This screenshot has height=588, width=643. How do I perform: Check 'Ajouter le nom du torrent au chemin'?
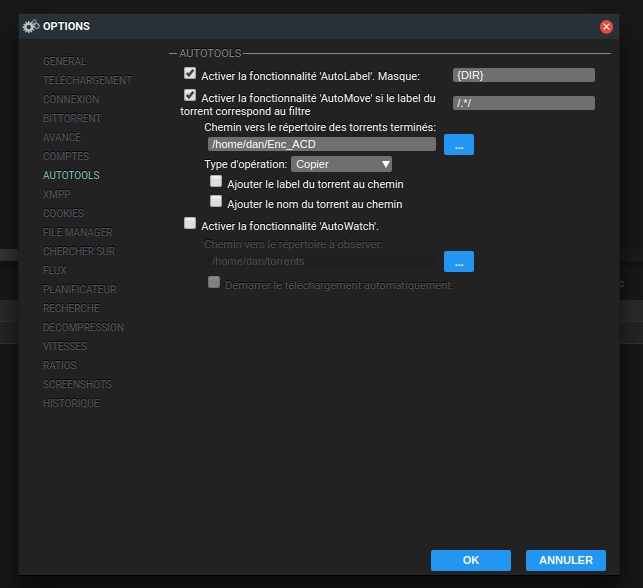point(216,201)
